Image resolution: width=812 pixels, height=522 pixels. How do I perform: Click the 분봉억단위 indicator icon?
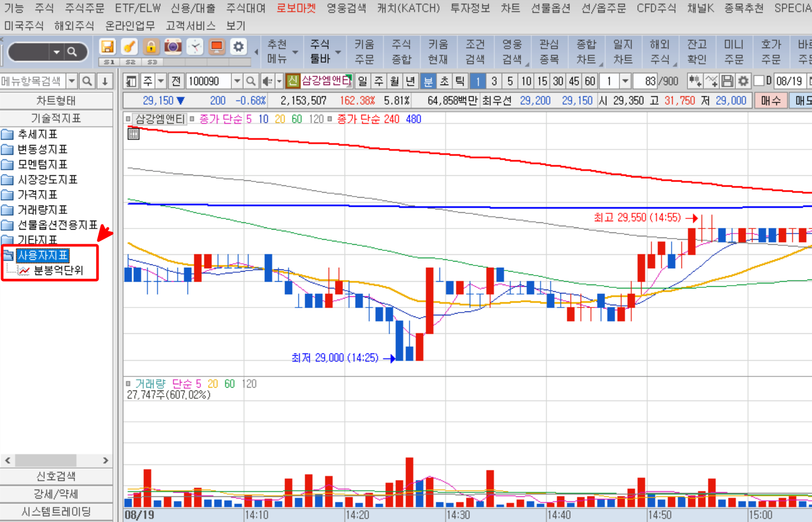(x=24, y=271)
